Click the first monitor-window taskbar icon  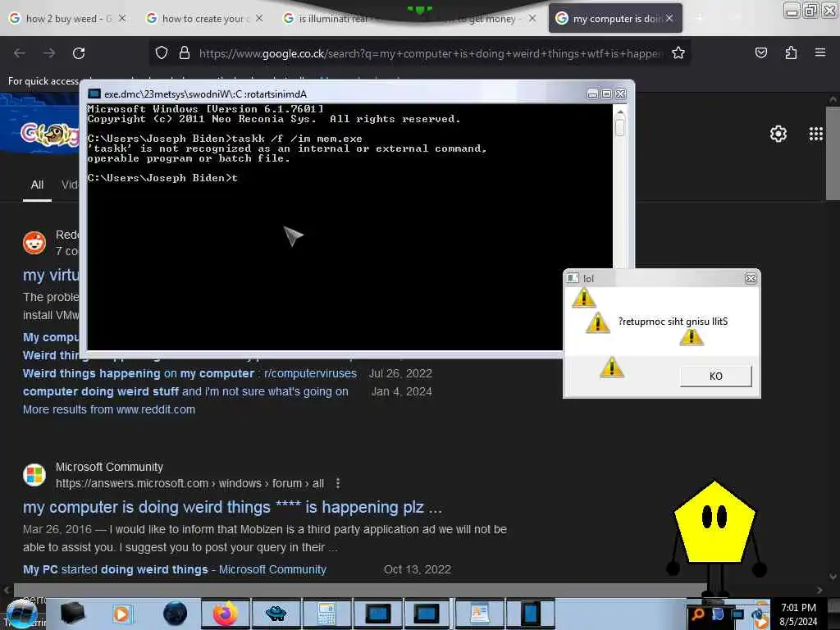click(x=377, y=614)
